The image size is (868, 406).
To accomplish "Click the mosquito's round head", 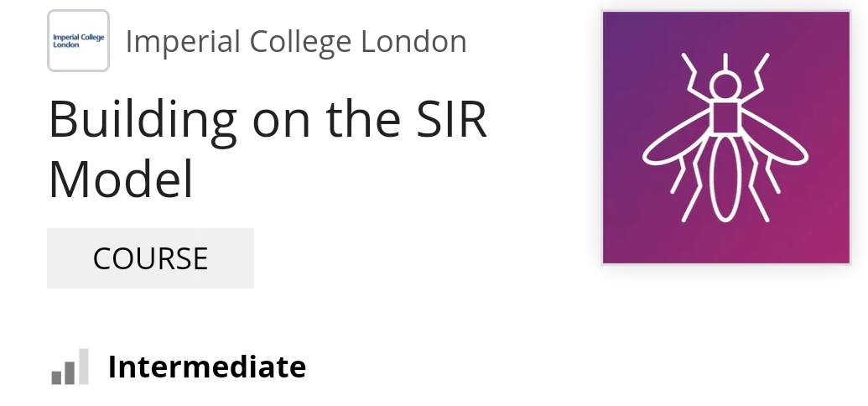I will pos(725,86).
